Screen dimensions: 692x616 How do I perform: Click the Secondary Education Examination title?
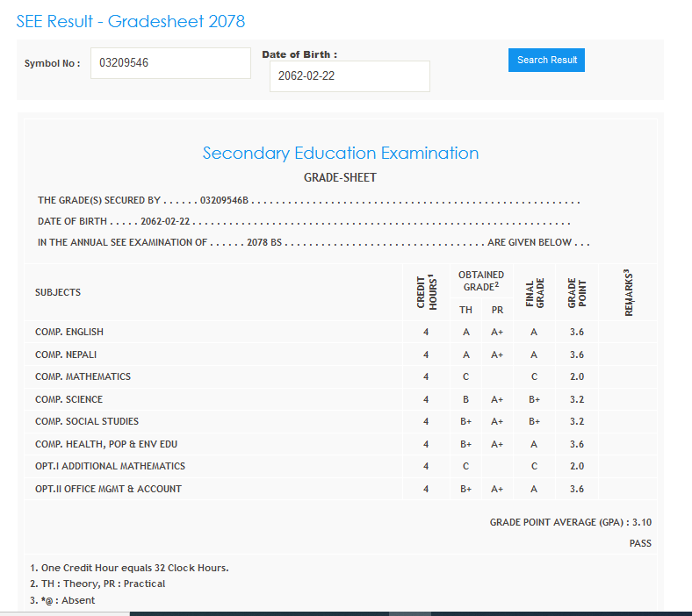tap(341, 154)
